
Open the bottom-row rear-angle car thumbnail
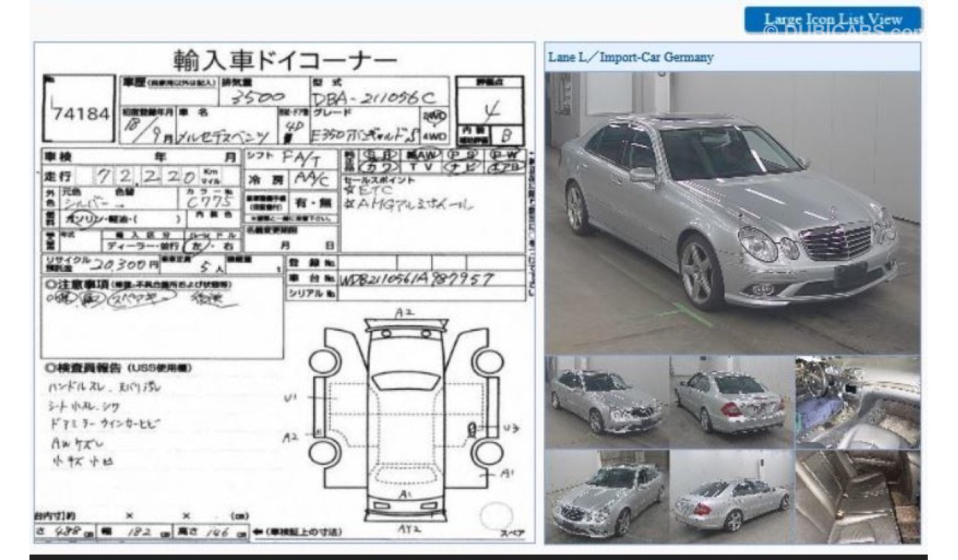[x=732, y=497]
